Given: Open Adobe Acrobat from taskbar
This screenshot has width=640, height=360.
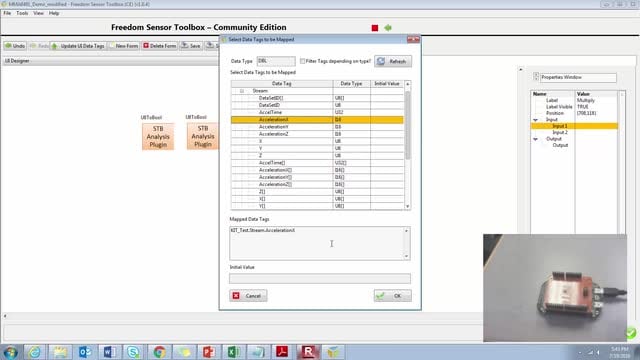Looking at the screenshot, I should coord(282,352).
